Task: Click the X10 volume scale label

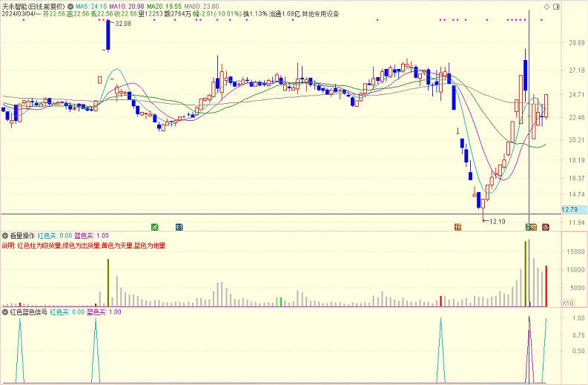Action: 568,303
